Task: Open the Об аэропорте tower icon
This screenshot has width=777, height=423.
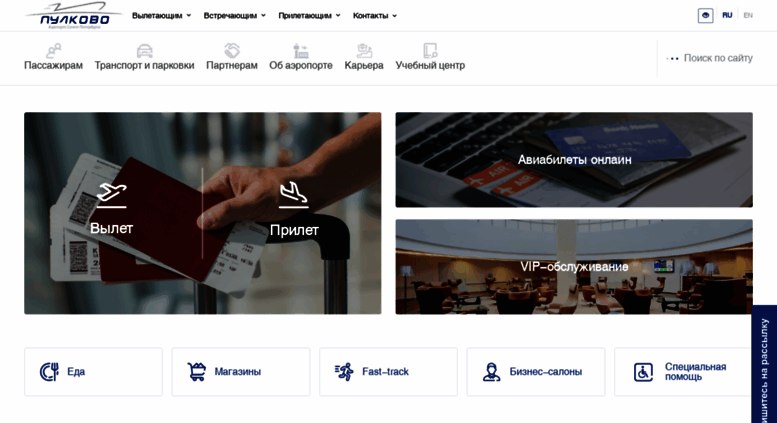Action: coord(301,51)
